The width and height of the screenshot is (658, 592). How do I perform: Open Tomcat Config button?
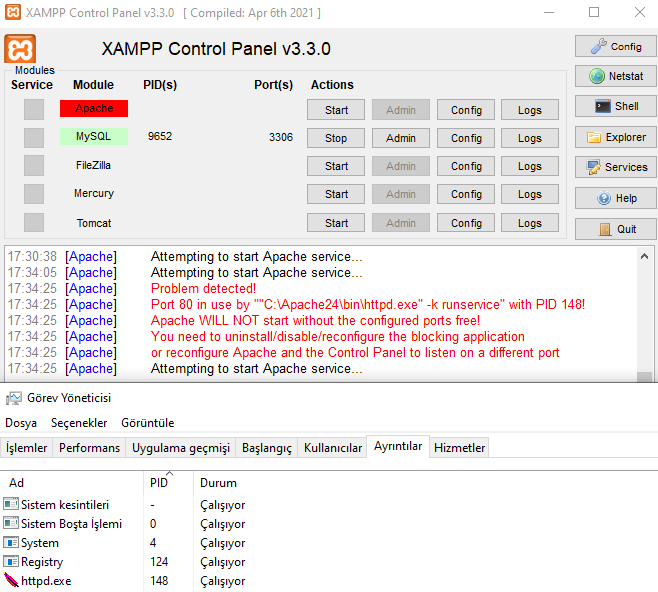coord(466,223)
